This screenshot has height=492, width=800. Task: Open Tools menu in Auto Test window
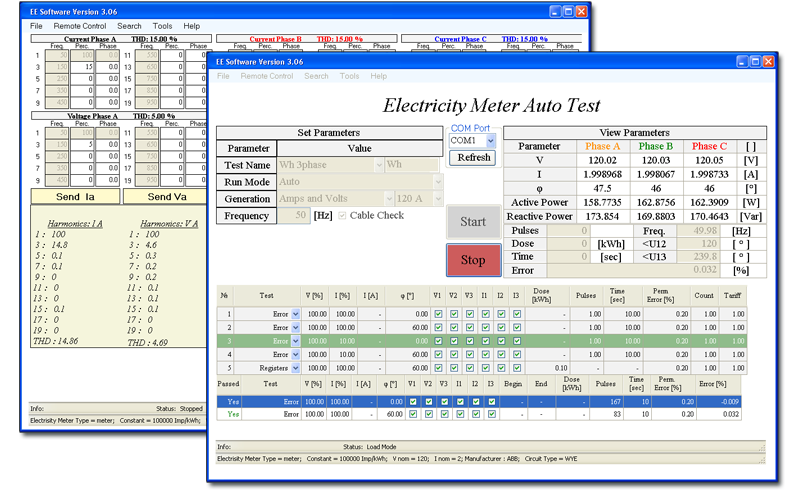[x=349, y=76]
